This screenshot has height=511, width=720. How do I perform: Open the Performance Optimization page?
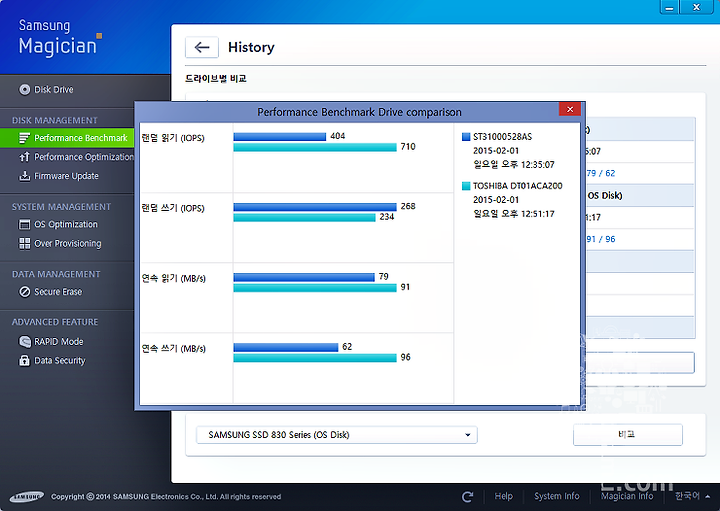pyautogui.click(x=84, y=157)
